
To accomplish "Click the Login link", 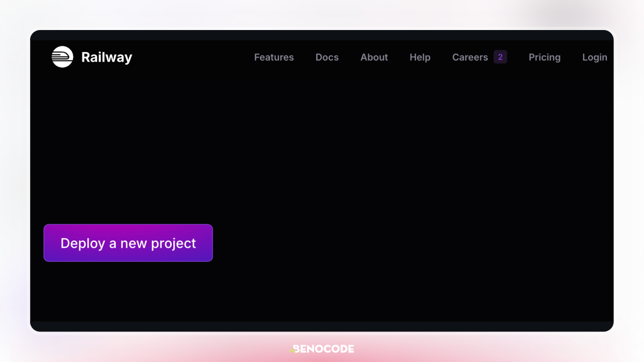I will 595,57.
